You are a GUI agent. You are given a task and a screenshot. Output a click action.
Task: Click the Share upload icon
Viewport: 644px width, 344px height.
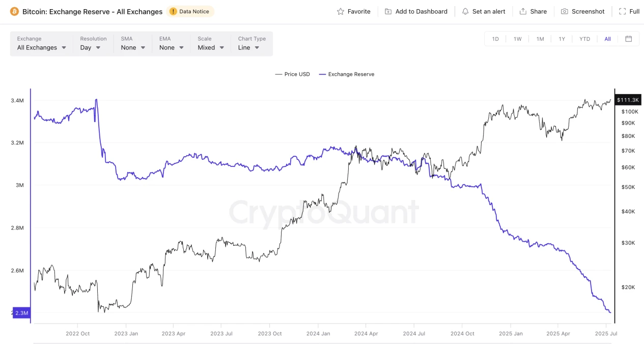click(523, 11)
